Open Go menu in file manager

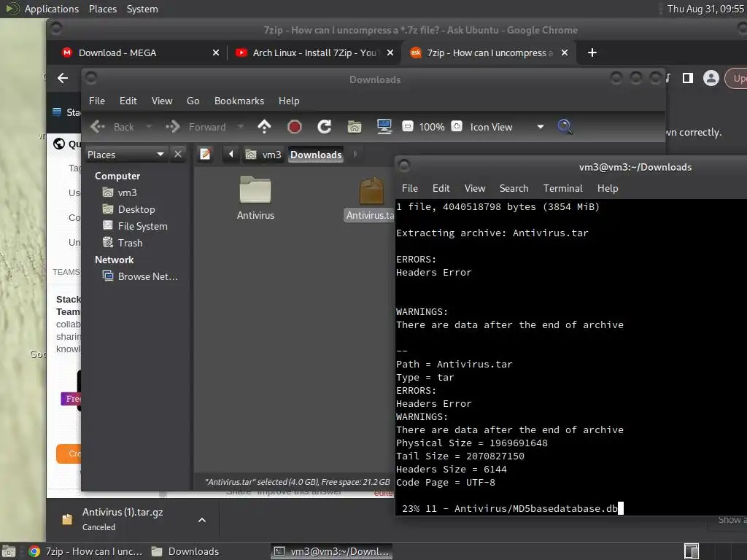pos(193,101)
